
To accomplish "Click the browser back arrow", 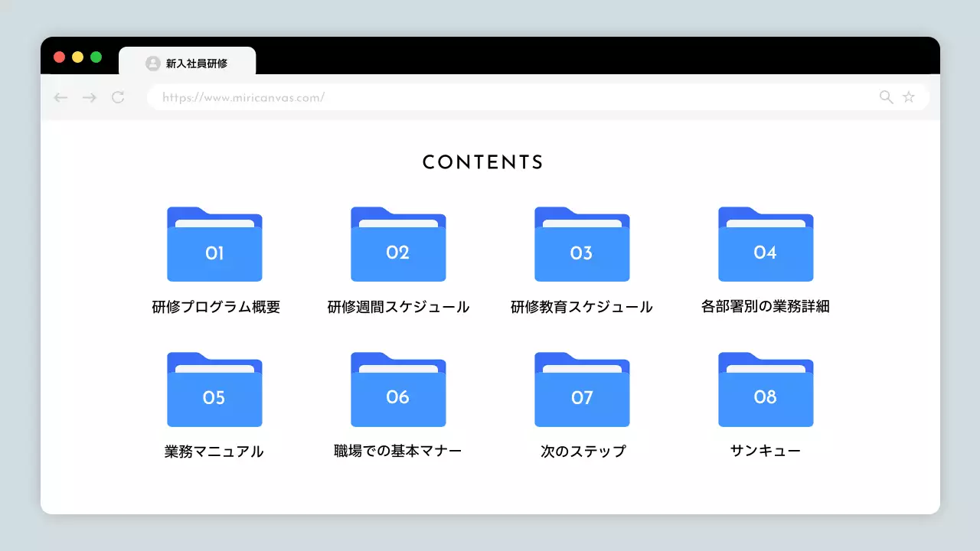I will tap(60, 97).
